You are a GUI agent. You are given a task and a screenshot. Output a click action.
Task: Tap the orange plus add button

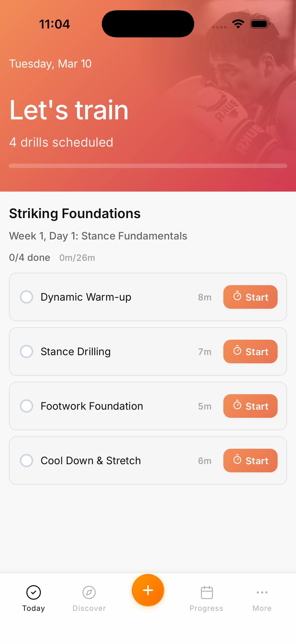[148, 590]
